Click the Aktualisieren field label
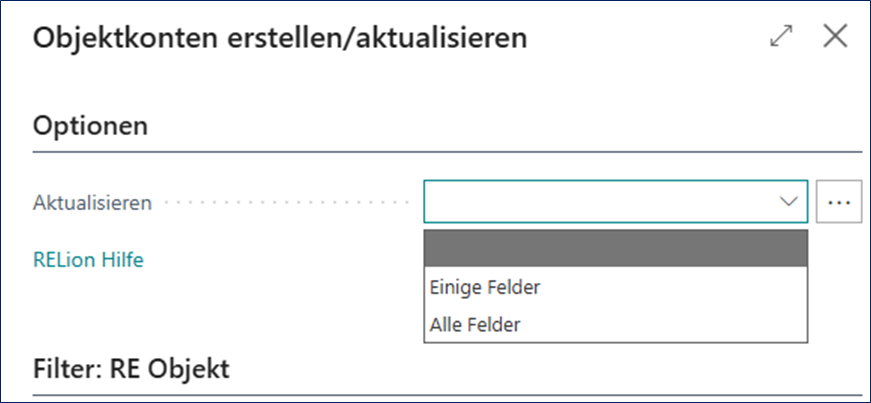This screenshot has width=871, height=403. [93, 203]
